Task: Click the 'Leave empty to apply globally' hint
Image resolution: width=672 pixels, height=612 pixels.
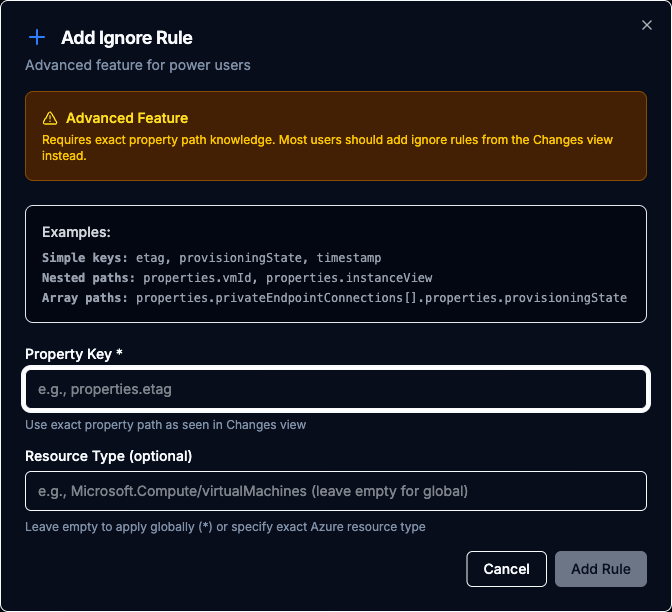Action: click(x=225, y=527)
